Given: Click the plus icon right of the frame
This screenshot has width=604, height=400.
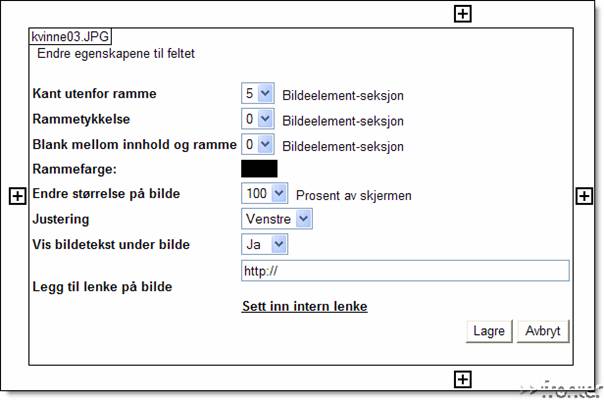Looking at the screenshot, I should (584, 196).
